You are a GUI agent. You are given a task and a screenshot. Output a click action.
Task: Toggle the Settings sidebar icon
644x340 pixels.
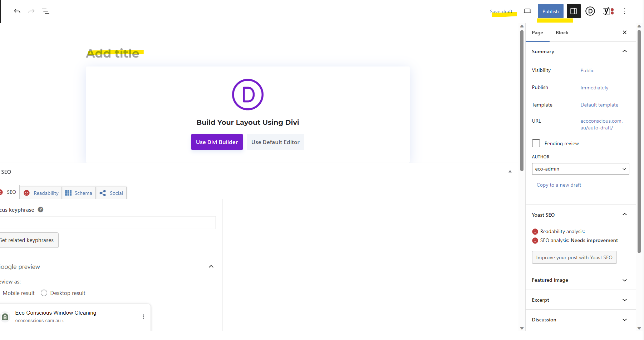tap(574, 11)
